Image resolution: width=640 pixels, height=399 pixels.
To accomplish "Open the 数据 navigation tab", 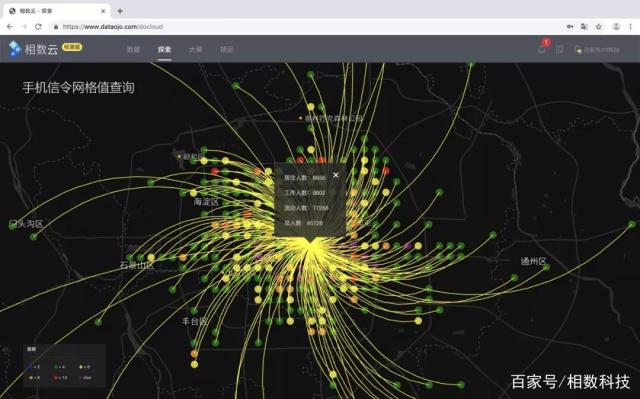I will coord(133,49).
